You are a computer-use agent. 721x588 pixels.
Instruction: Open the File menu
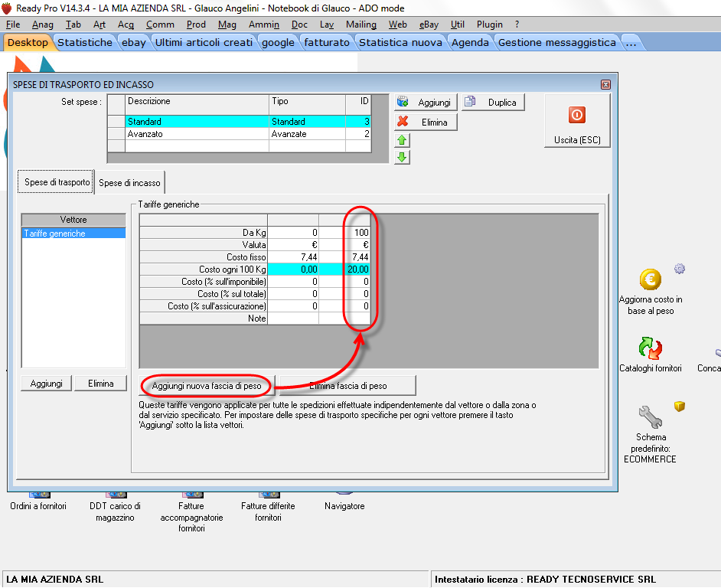click(x=13, y=24)
